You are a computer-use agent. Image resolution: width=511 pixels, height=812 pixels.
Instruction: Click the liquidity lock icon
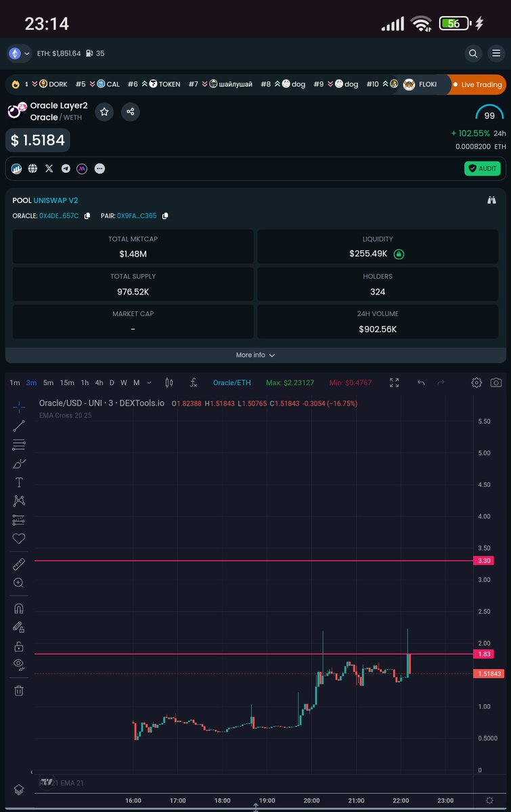399,254
